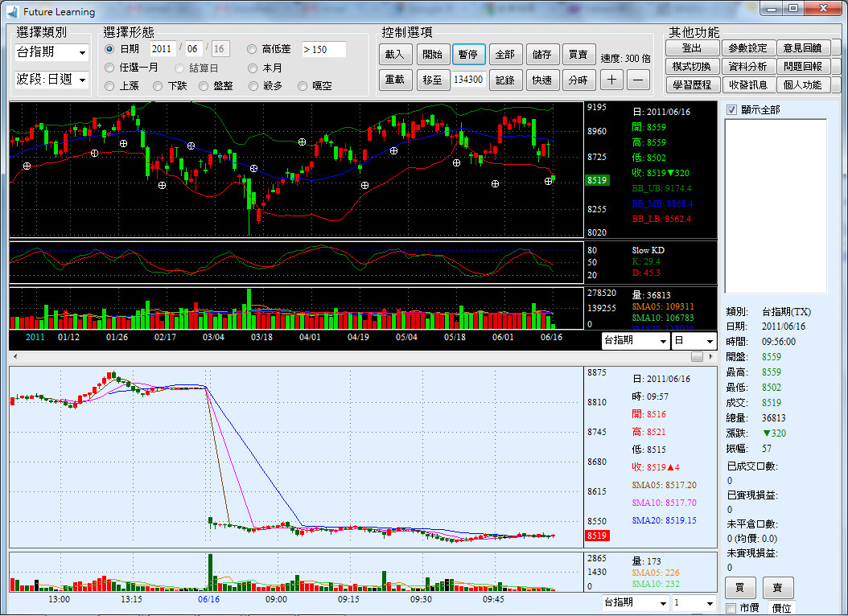Select the 任選一月 radio option

[x=109, y=68]
